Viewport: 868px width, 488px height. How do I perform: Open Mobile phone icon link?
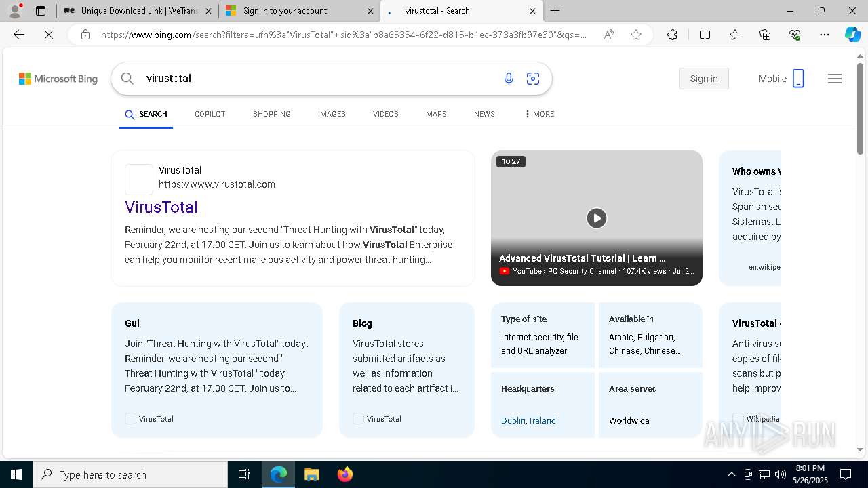(x=798, y=79)
